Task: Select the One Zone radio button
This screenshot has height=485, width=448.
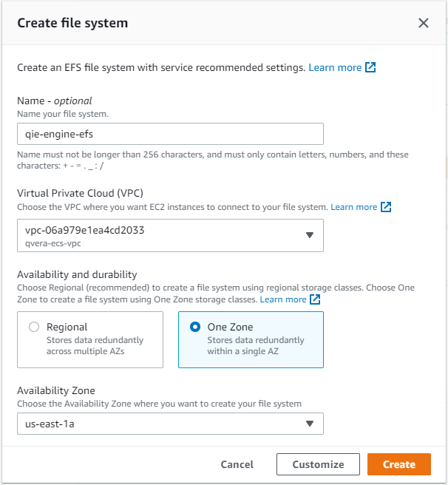Action: point(195,327)
